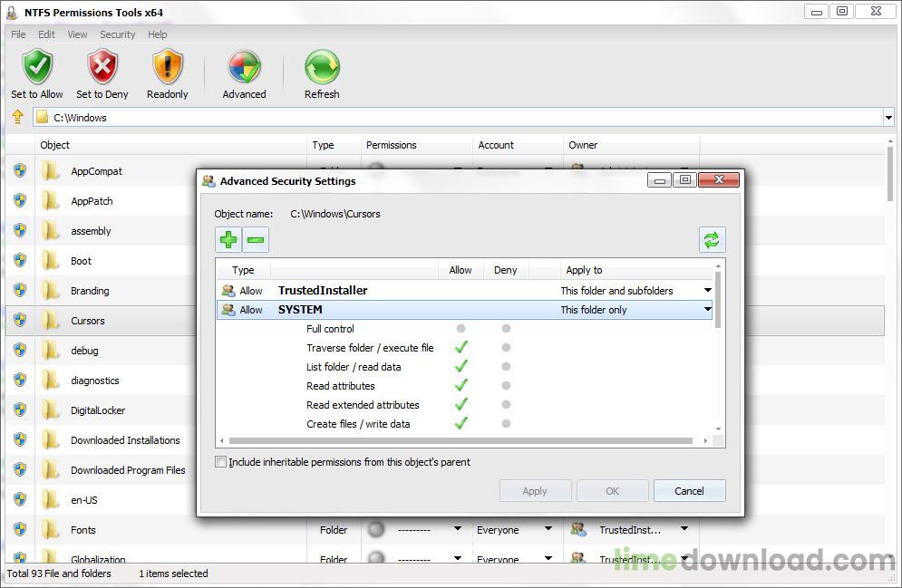Open the C:\Windows path dropdown arrow
The height and width of the screenshot is (588, 902).
[887, 118]
